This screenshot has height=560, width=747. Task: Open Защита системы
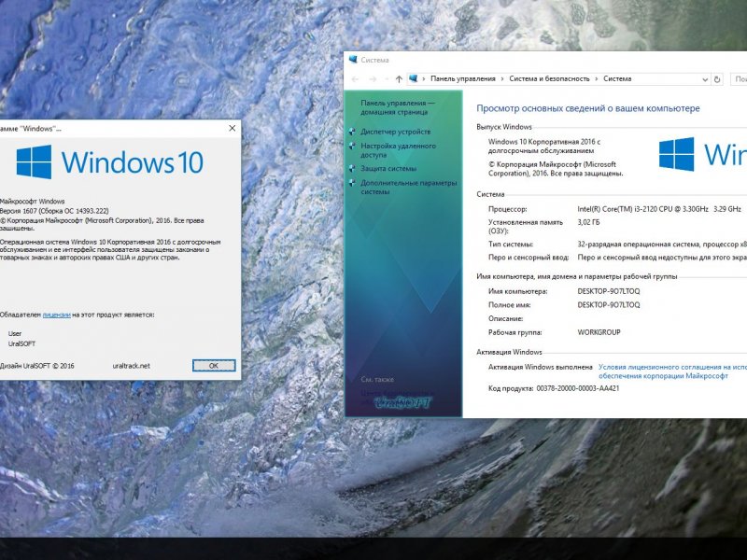click(388, 169)
